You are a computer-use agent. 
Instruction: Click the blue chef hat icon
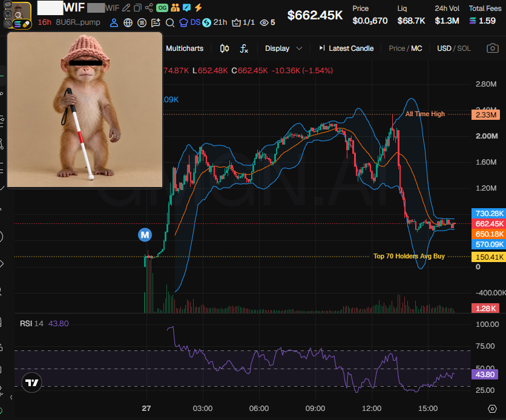coord(183,22)
